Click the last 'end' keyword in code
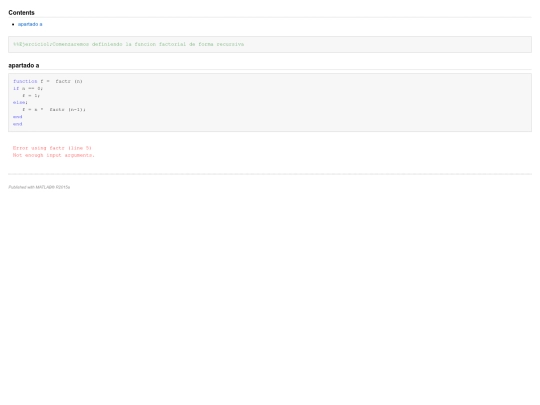 pyautogui.click(x=18, y=124)
